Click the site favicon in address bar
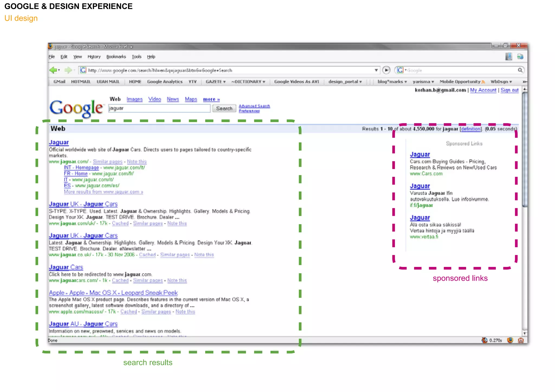Screen dimensions: 555x392 83,70
